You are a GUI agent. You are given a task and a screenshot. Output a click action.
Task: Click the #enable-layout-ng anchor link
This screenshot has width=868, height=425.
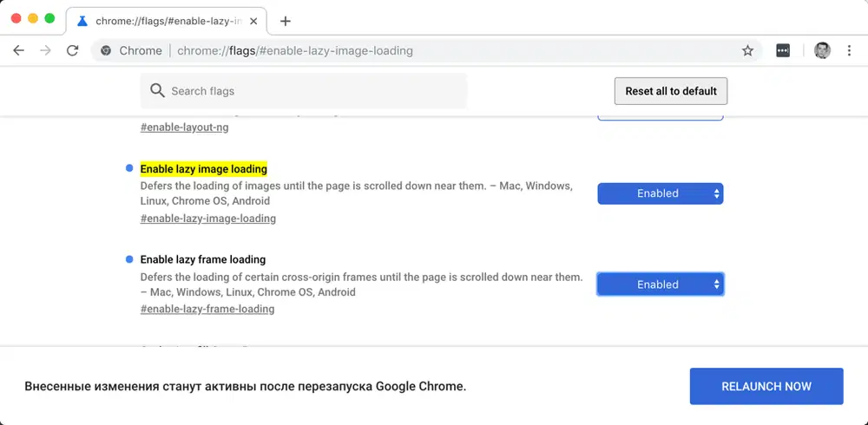coord(184,127)
